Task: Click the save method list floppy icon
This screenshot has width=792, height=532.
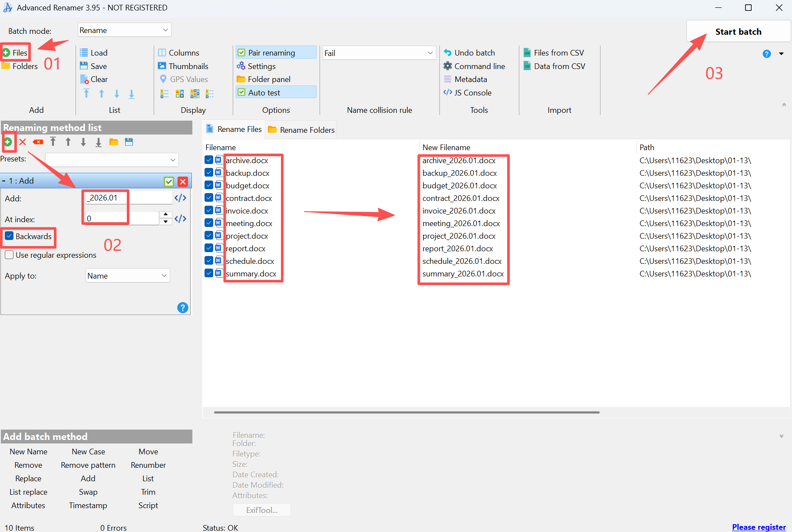Action: tap(129, 142)
